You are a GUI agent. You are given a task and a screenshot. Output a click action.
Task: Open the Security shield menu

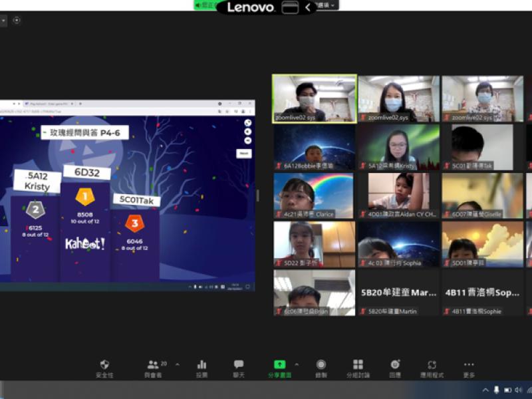pos(104,368)
